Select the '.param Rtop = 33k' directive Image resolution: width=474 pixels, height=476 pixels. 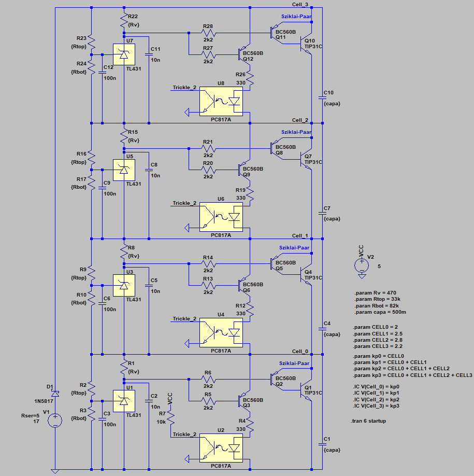(377, 299)
